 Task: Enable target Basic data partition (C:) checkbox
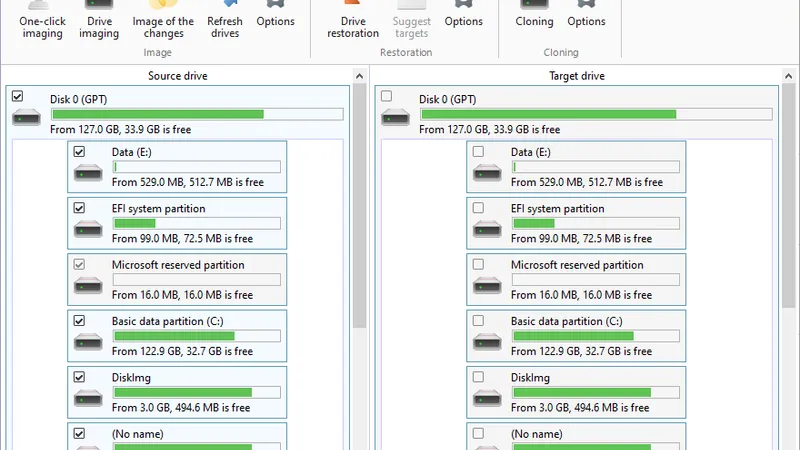478,321
